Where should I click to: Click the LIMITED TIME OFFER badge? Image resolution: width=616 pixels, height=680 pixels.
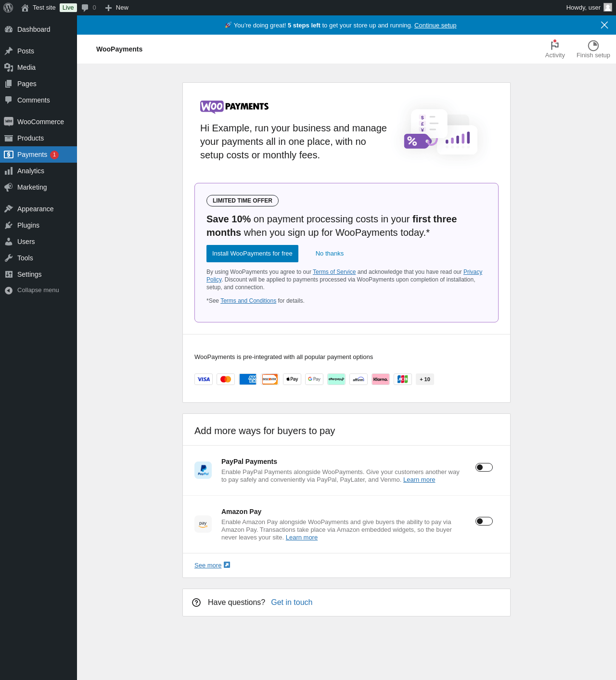point(243,201)
